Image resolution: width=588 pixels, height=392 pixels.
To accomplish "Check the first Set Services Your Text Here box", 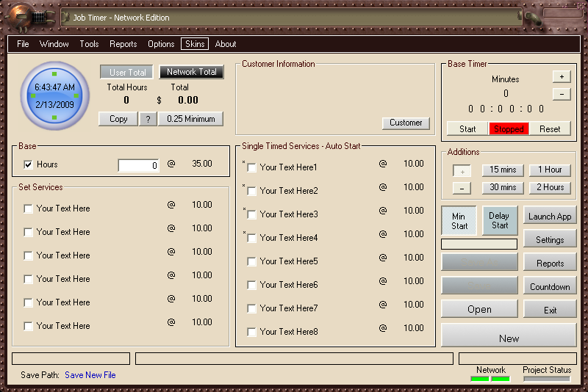I will coord(28,208).
